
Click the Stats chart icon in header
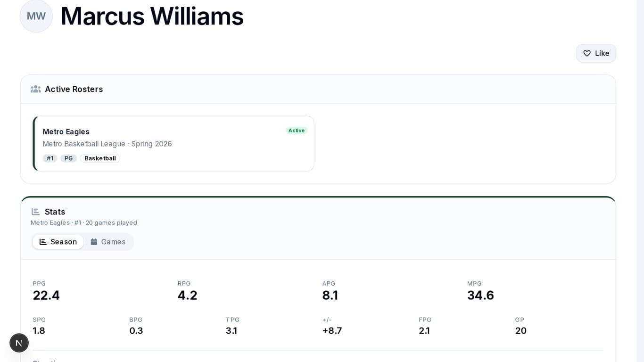(35, 212)
